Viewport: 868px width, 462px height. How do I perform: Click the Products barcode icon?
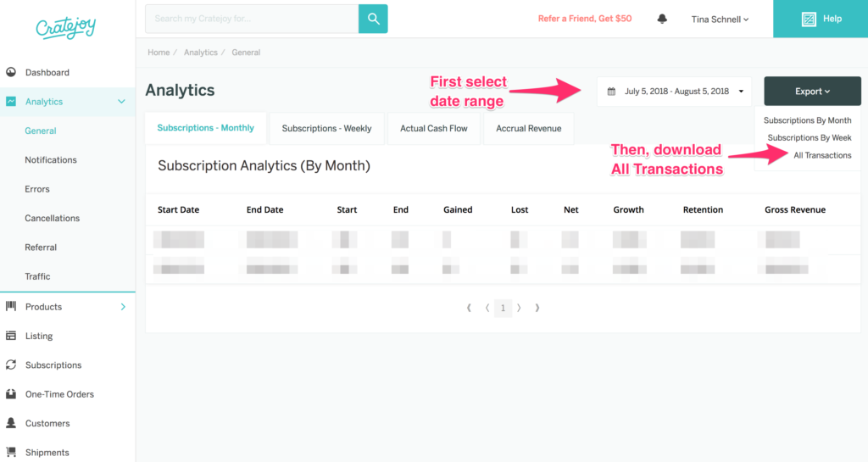[11, 306]
